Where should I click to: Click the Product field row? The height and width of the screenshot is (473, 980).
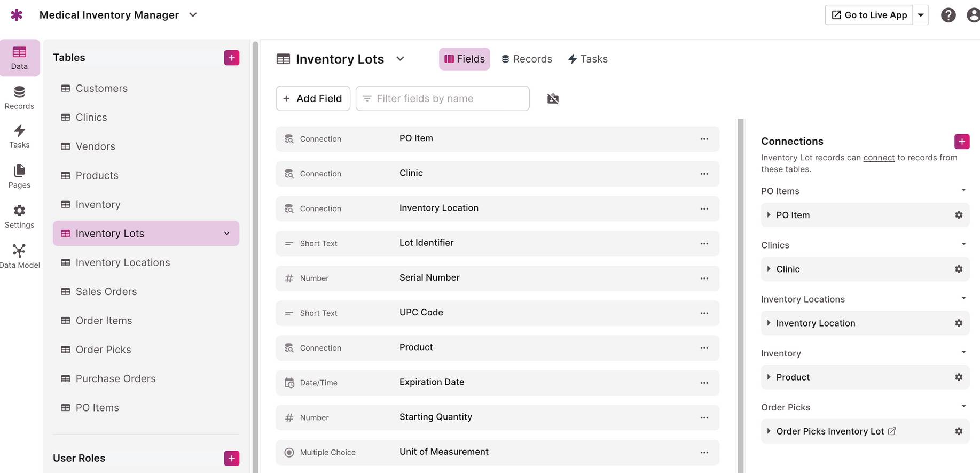497,348
